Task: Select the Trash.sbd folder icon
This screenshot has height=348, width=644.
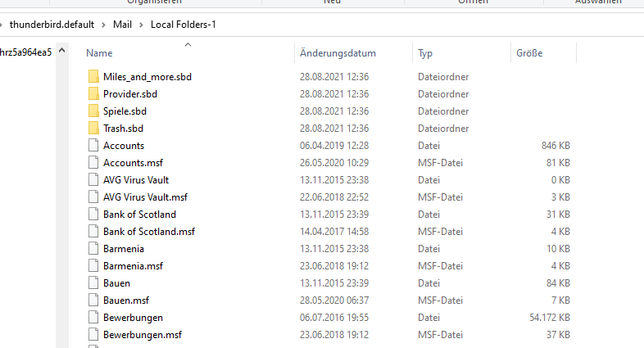Action: coord(93,129)
